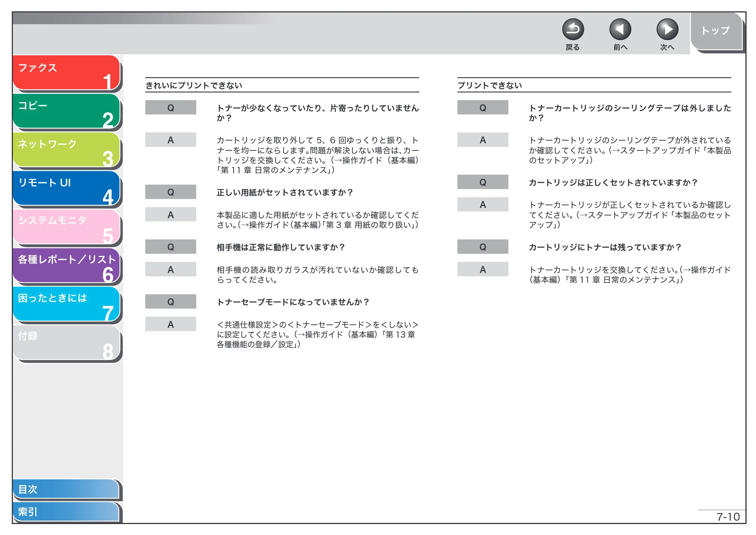The width and height of the screenshot is (756, 535).
Task: Open chapter 3 ネットワーク tab
Action: click(x=67, y=150)
